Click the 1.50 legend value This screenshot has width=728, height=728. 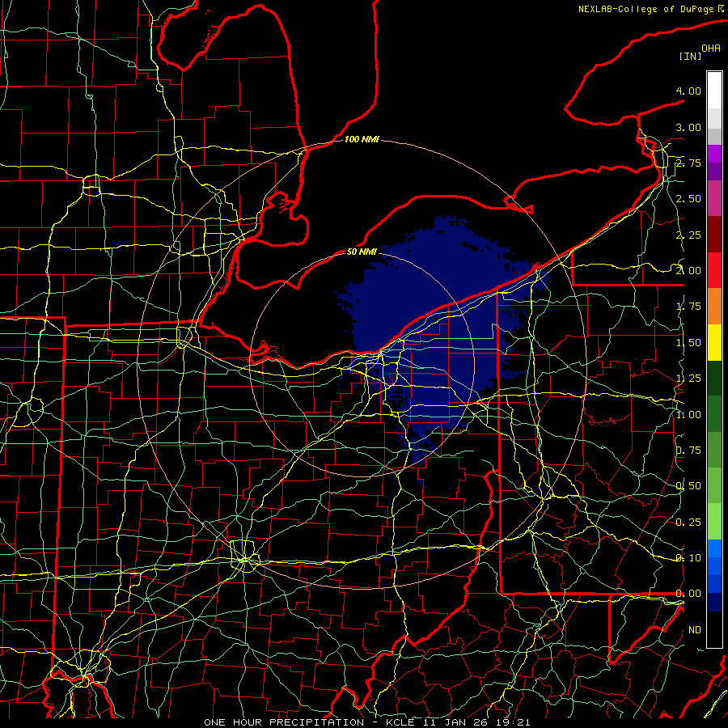[688, 343]
